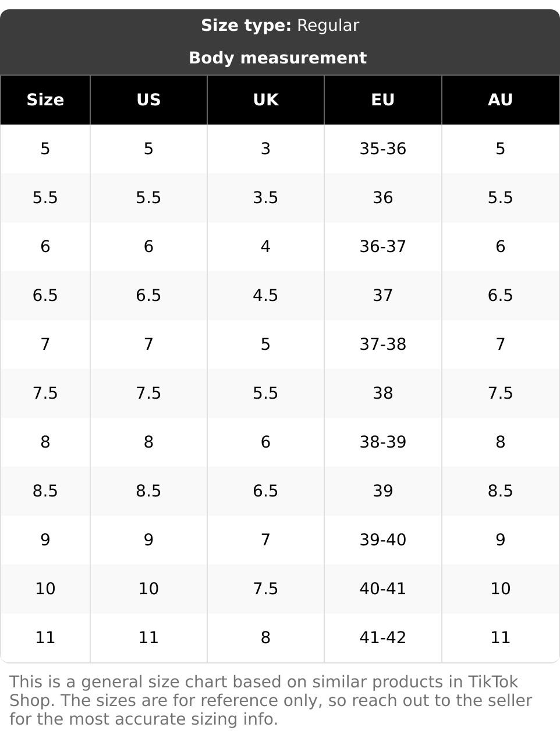Select the EU value 36-37
The image size is (560, 738).
[x=382, y=247]
